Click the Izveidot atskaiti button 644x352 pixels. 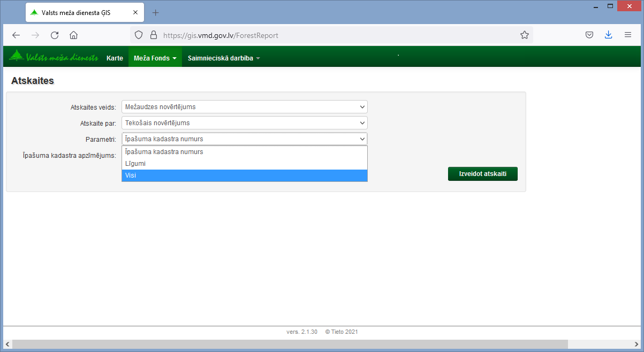(x=482, y=173)
